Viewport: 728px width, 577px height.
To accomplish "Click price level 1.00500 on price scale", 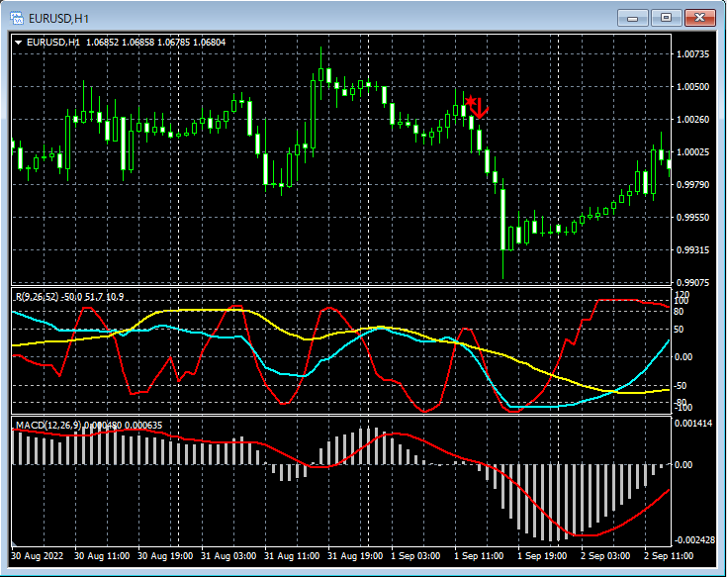I will (x=692, y=87).
